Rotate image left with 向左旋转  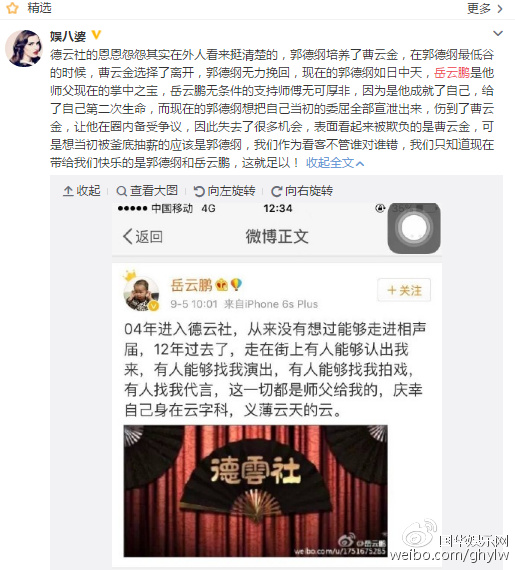click(x=224, y=191)
